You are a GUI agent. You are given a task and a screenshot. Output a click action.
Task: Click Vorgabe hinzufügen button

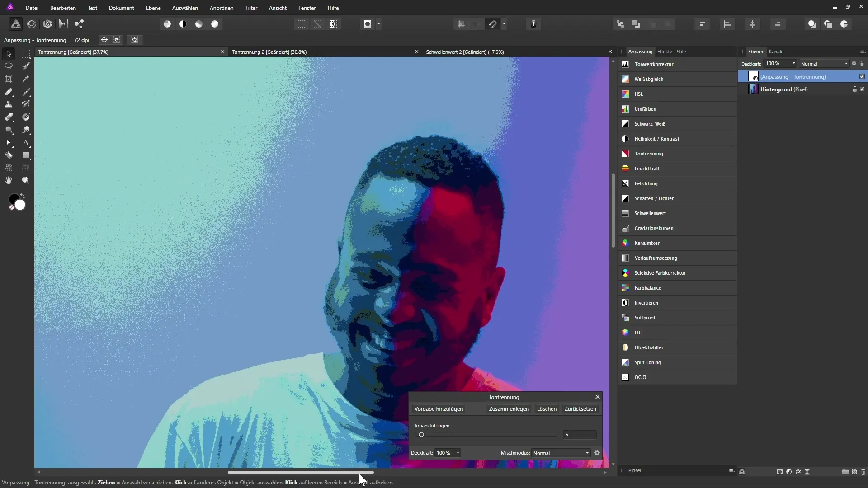coord(439,409)
